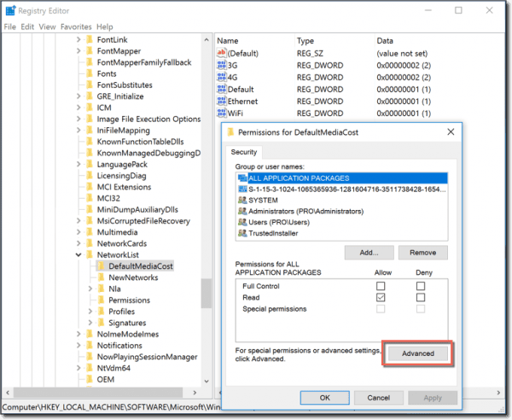Click the Fonts folder icon
Screen dimensions: 512x420
90,73
